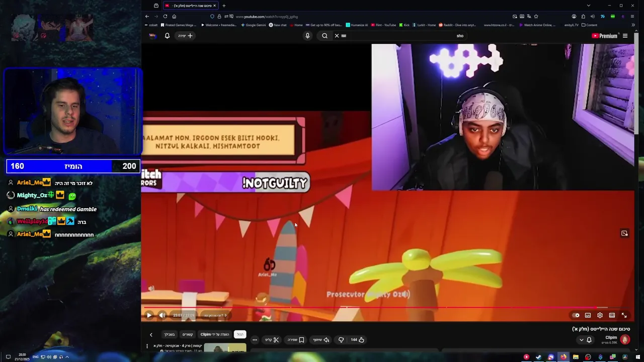
Task: Open the Firefox tab view icon left of tabs
Action: tap(156, 6)
